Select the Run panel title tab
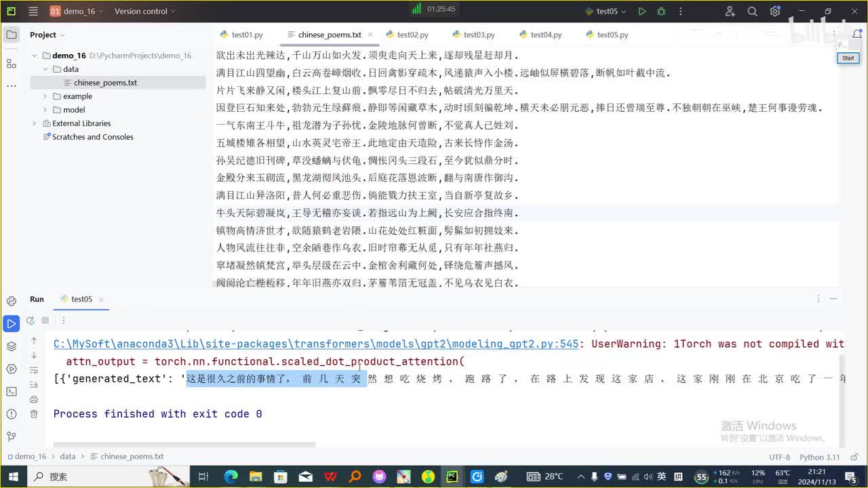The image size is (868, 488). [x=37, y=299]
